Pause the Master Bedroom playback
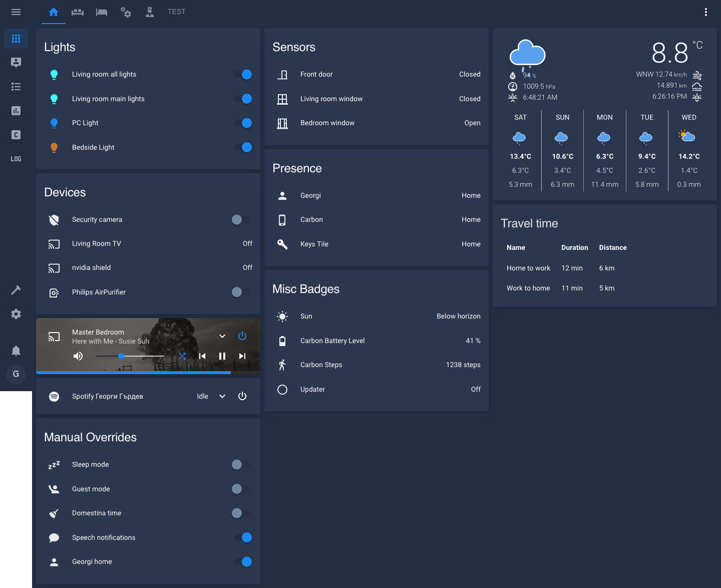The width and height of the screenshot is (721, 588). click(222, 356)
